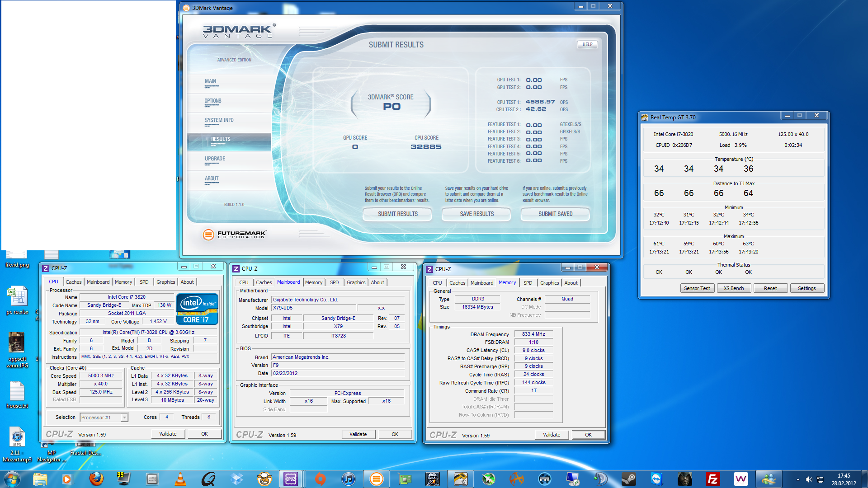The height and width of the screenshot is (488, 868).
Task: Click the volume speaker tray icon
Action: click(x=809, y=479)
